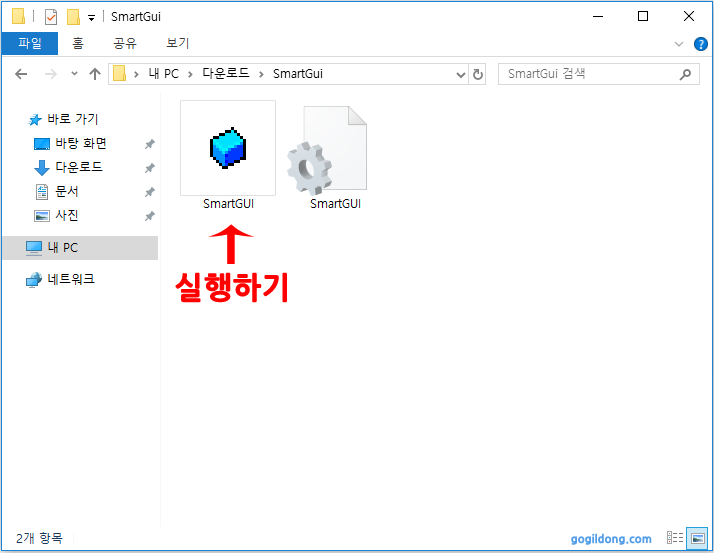This screenshot has width=714, height=553.
Task: Select 내 PC in the navigation pane
Action: pos(80,248)
